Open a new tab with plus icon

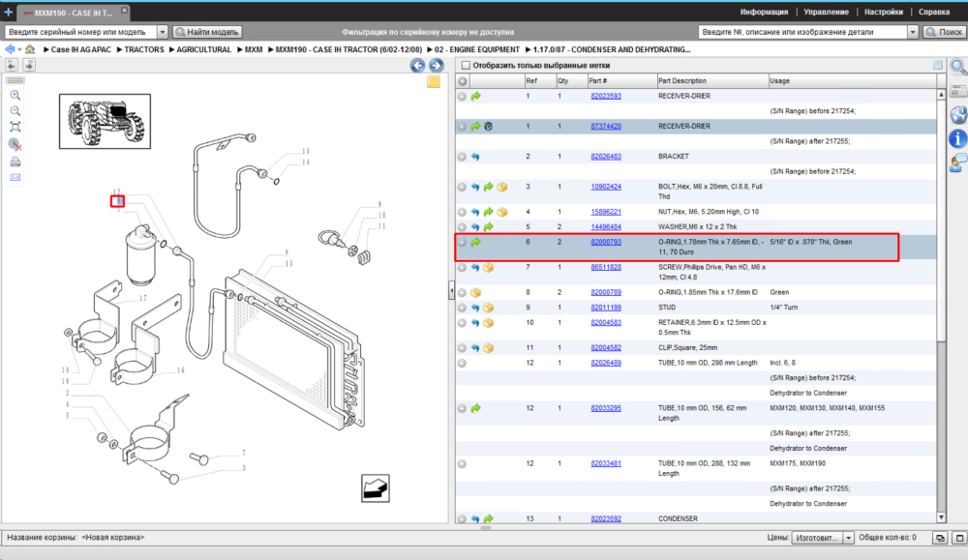(8, 12)
